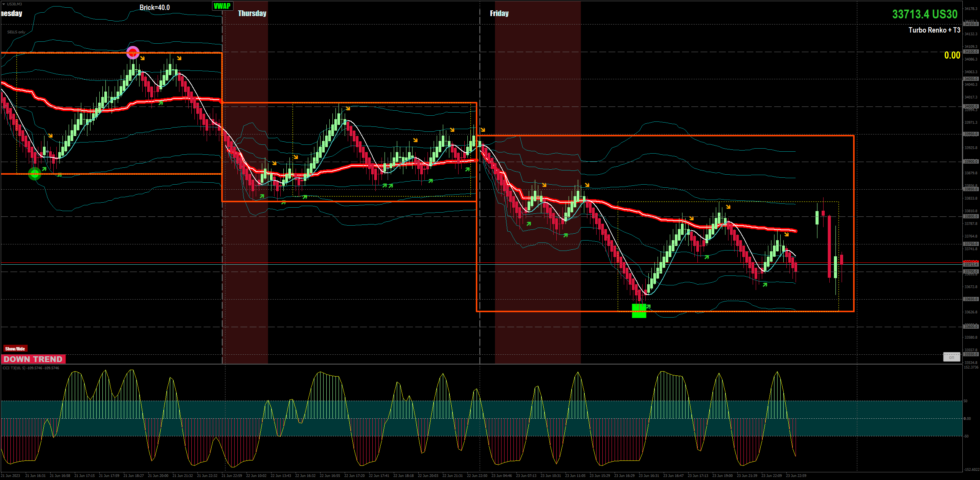This screenshot has height=480, width=980.
Task: Click the Turbo Renko + T3 label
Action: pos(934,30)
